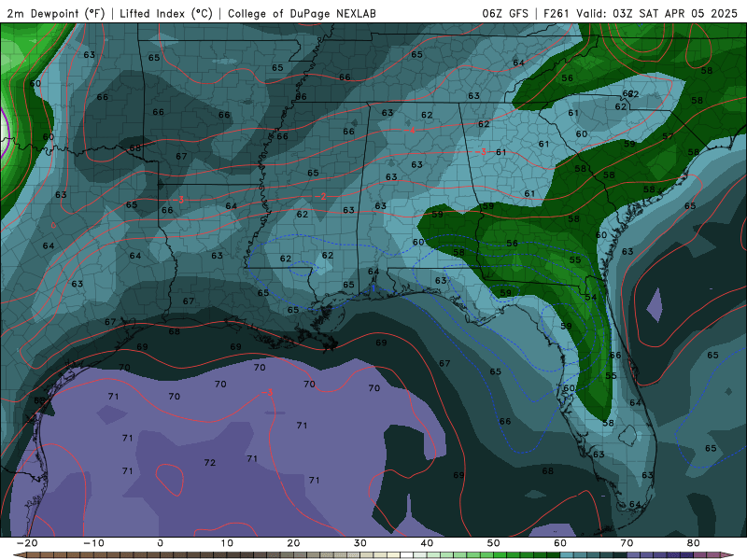Click the '80' label on color scale
The height and width of the screenshot is (560, 747).
pyautogui.click(x=694, y=543)
